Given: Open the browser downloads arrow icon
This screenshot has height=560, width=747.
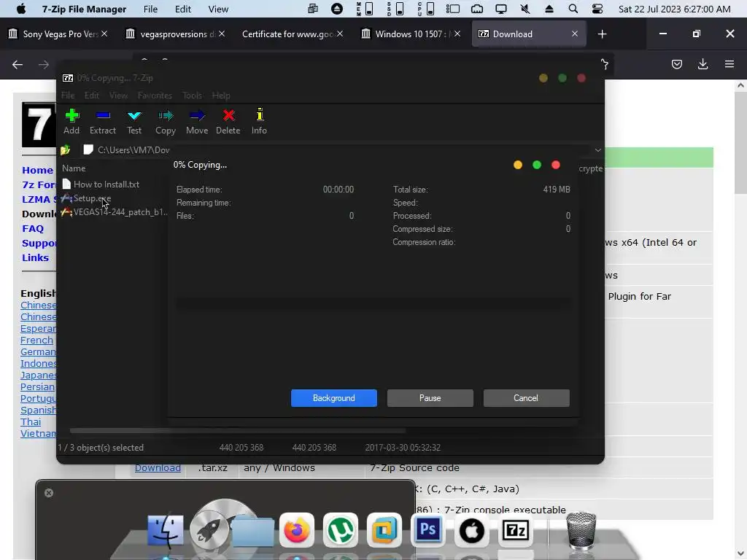Looking at the screenshot, I should 703,64.
